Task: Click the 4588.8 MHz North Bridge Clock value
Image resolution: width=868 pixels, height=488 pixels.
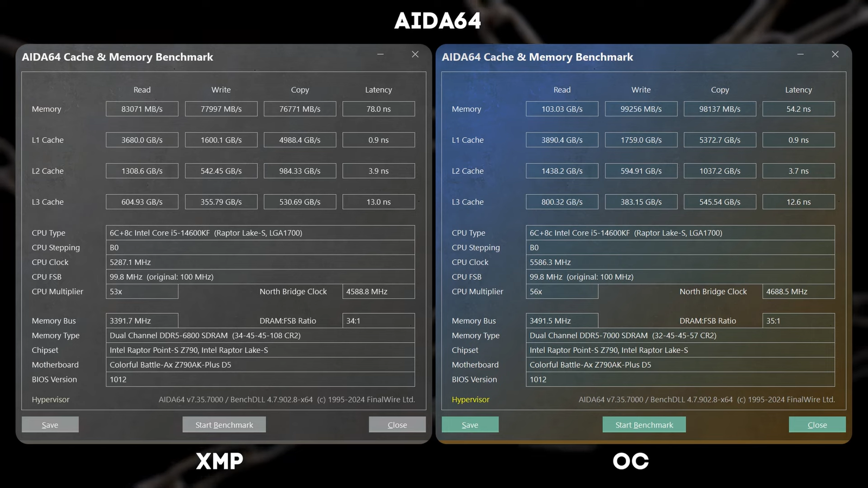Action: 379,292
